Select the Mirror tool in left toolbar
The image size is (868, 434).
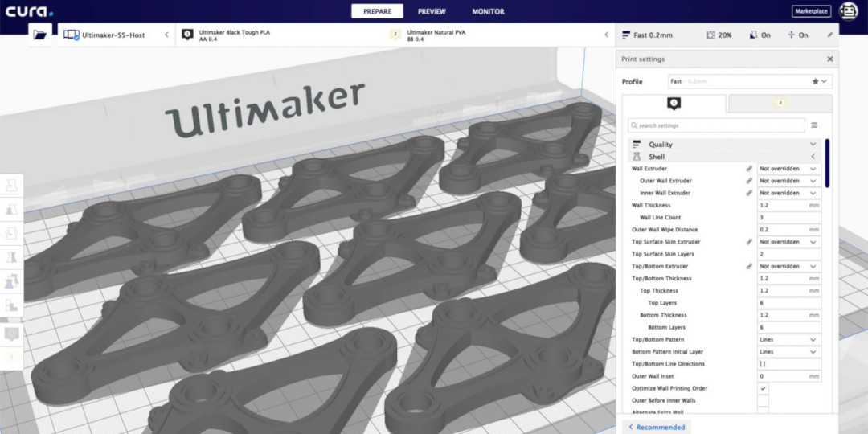[11, 257]
